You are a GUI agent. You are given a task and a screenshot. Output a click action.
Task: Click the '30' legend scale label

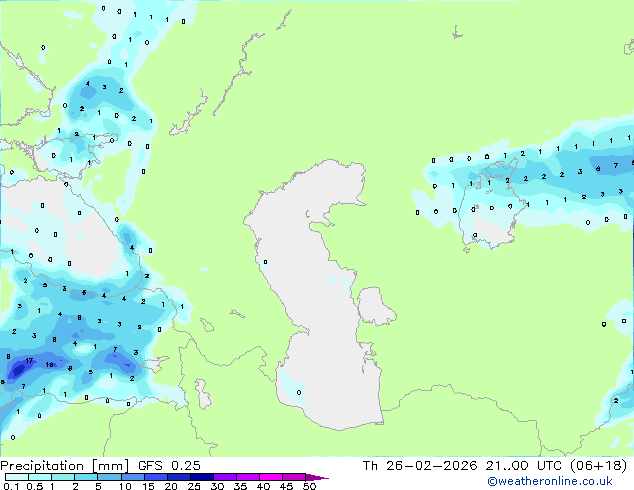(x=217, y=486)
